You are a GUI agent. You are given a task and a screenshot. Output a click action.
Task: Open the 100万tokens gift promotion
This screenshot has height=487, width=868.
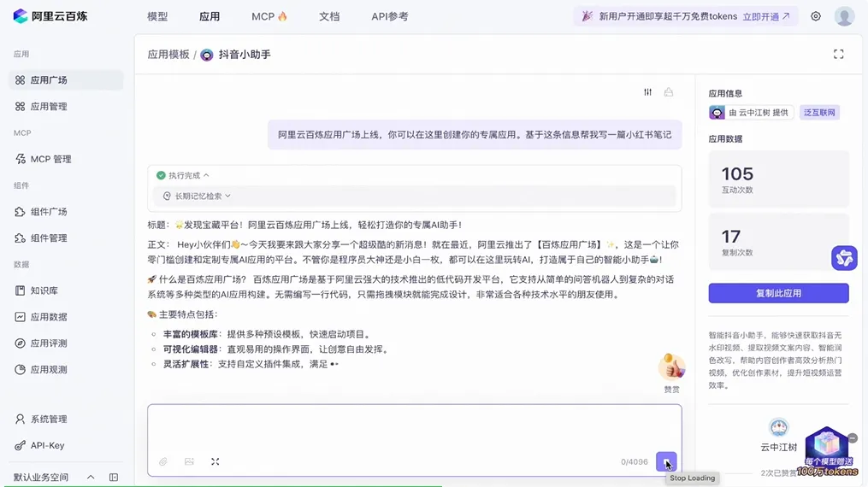[x=827, y=452]
